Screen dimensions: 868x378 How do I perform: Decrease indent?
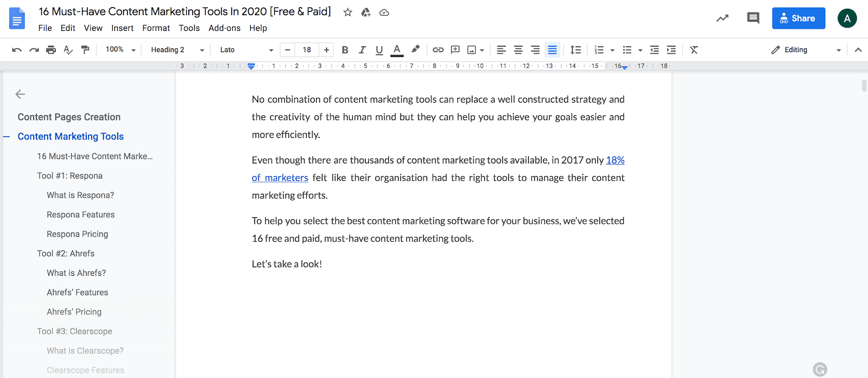click(x=654, y=50)
